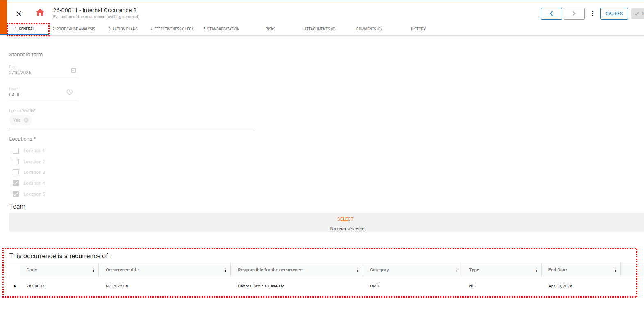Switch to the Root Cause Analysis tab

point(74,29)
